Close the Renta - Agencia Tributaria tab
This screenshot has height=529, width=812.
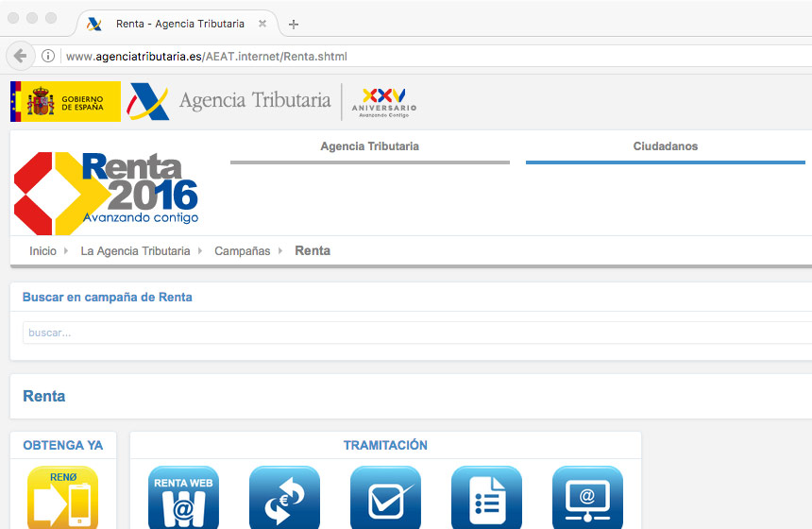(x=262, y=24)
